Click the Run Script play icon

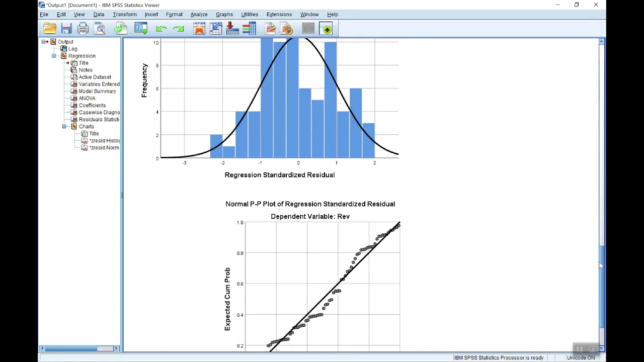click(287, 29)
